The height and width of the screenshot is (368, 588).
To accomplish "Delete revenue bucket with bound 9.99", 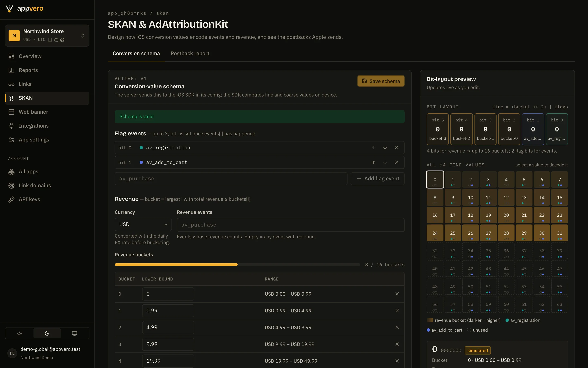I will point(397,344).
